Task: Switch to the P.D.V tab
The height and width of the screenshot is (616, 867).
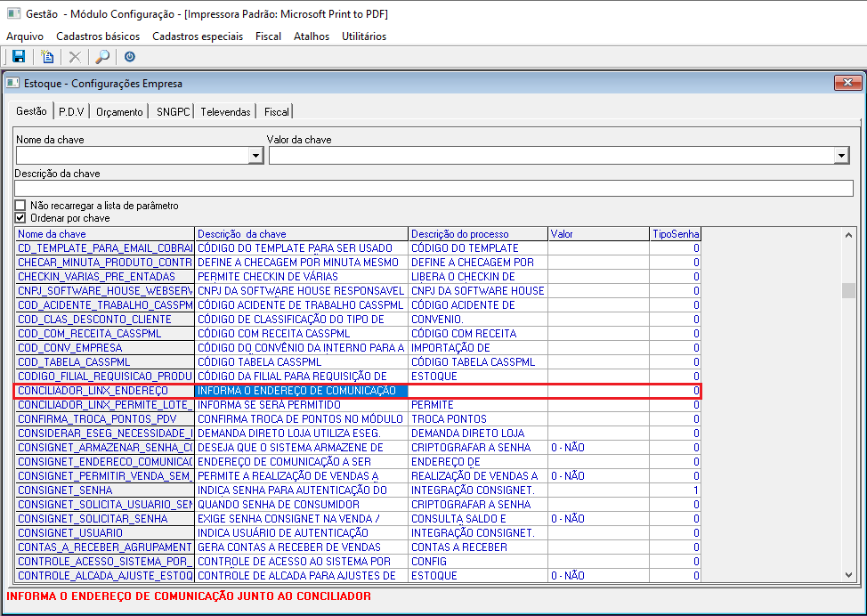Action: click(x=71, y=112)
